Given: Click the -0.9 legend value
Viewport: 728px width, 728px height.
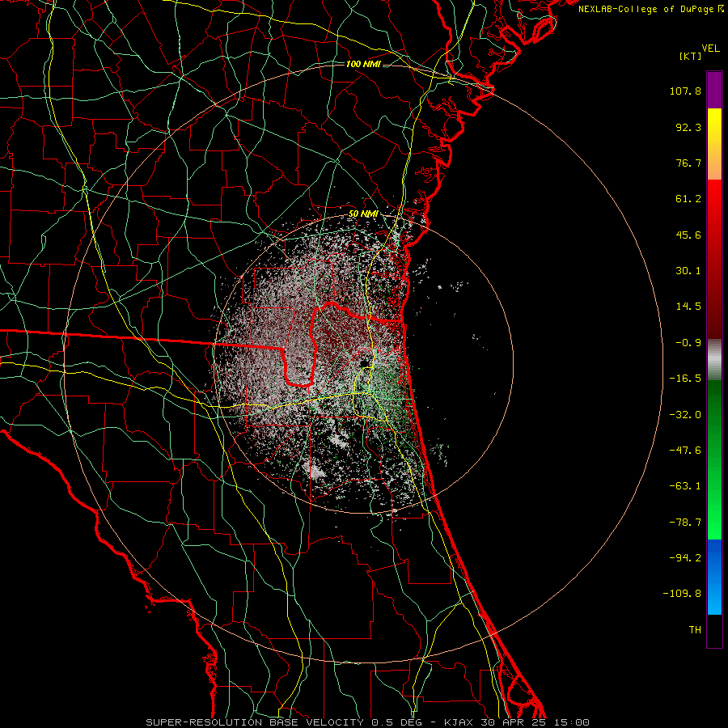Looking at the screenshot, I should click(688, 343).
